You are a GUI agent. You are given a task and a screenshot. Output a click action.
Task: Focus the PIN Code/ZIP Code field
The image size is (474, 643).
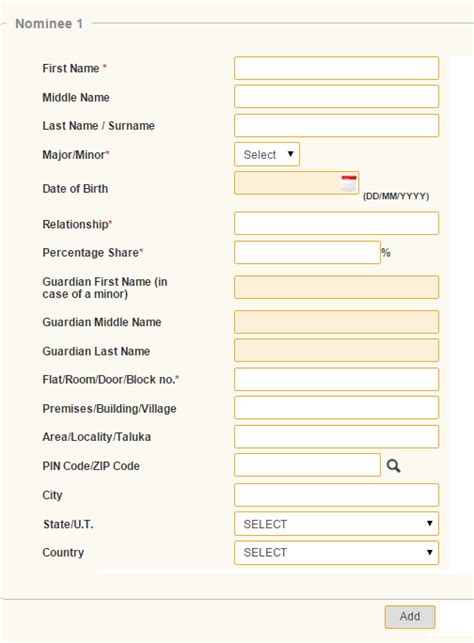[x=308, y=465]
